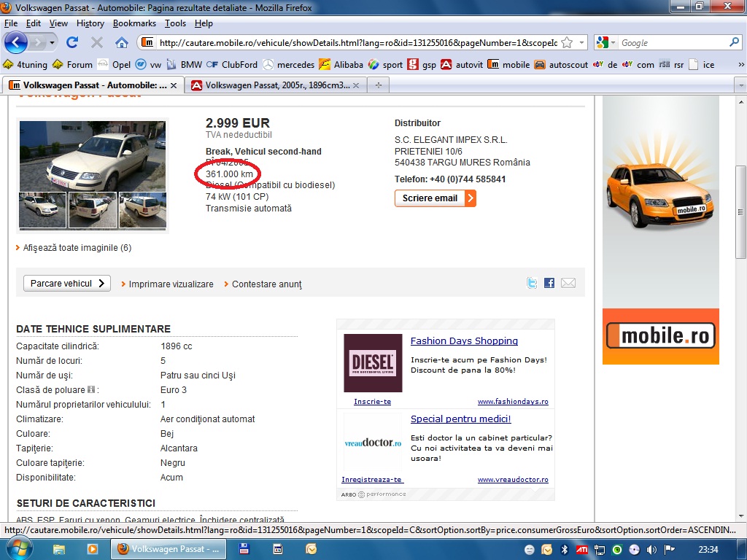Open the autoscout bookmark

(x=561, y=65)
